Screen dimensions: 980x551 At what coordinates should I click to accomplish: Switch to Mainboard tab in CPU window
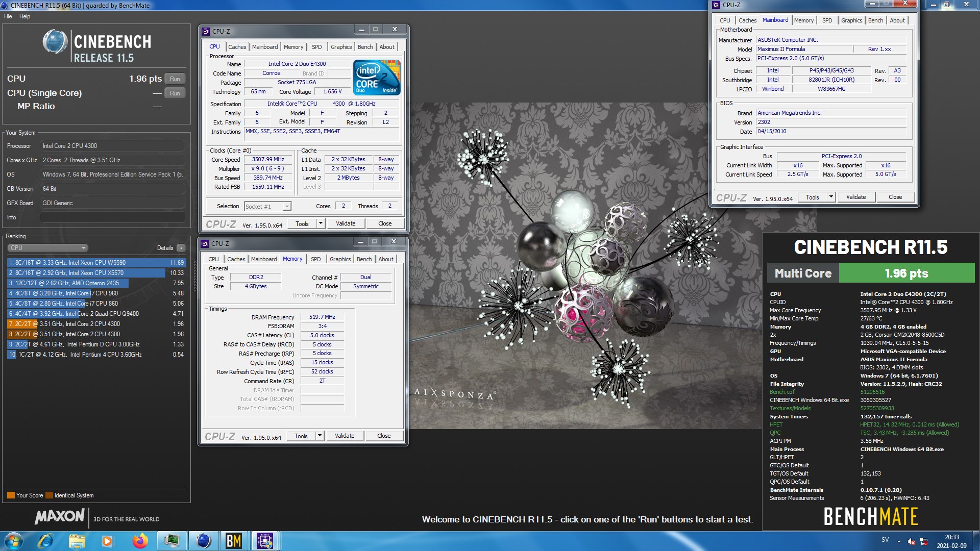point(265,47)
